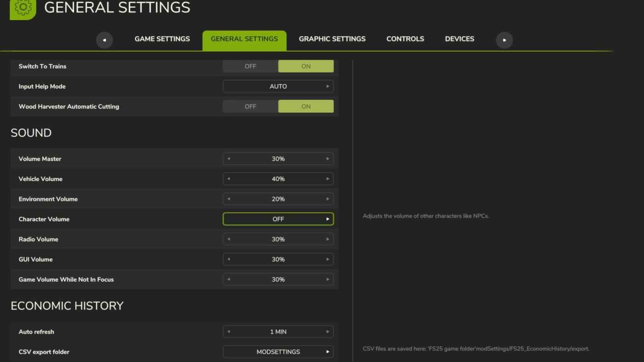Decrease Environment Volume with left arrow
This screenshot has height=362, width=644.
coord(229,199)
